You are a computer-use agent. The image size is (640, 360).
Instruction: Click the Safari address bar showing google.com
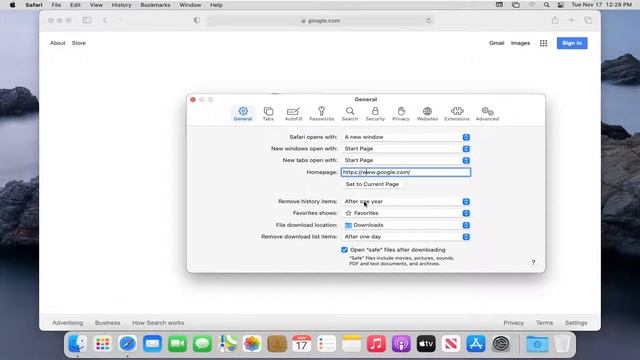pyautogui.click(x=320, y=20)
